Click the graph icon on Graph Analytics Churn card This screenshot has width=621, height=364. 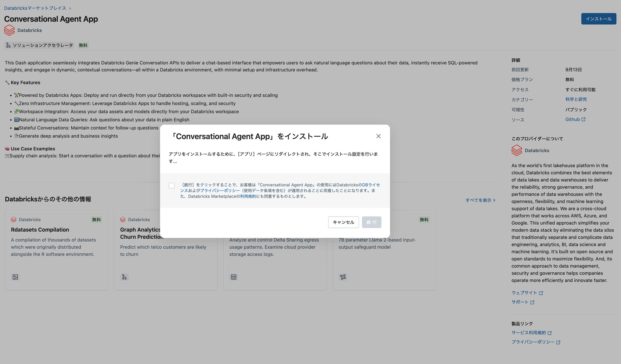click(x=124, y=277)
